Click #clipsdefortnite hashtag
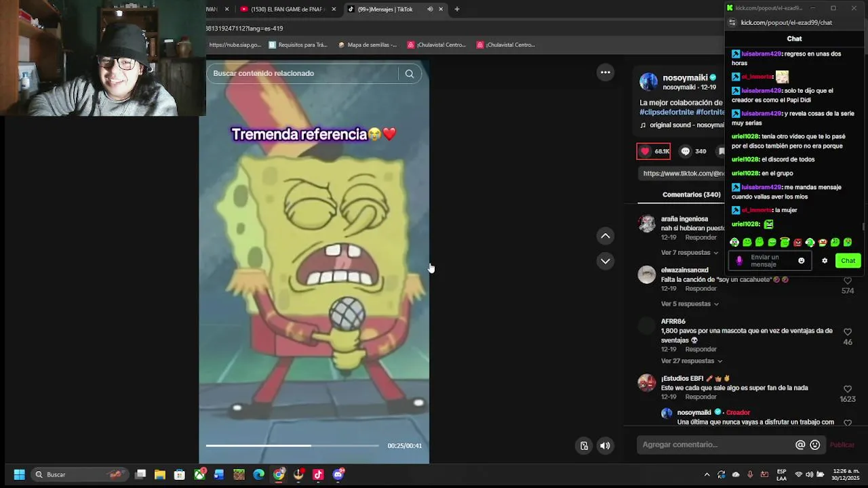The width and height of the screenshot is (868, 488). coord(667,112)
